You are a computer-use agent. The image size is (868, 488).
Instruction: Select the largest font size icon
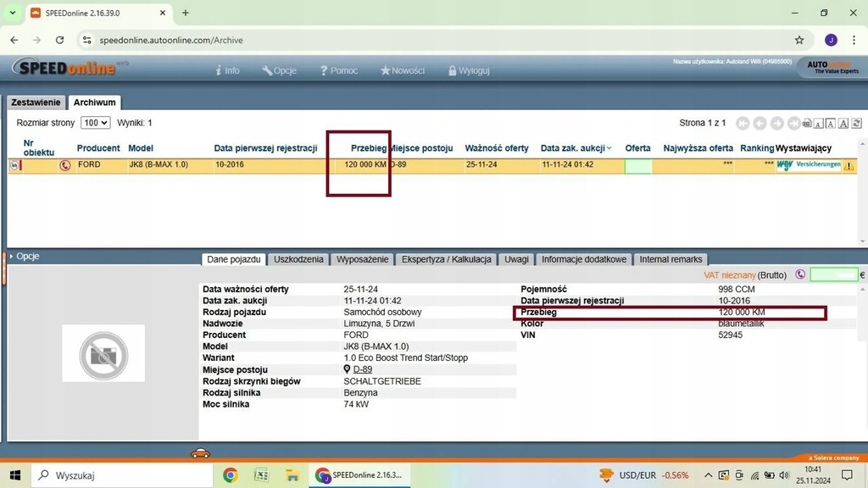pos(845,124)
